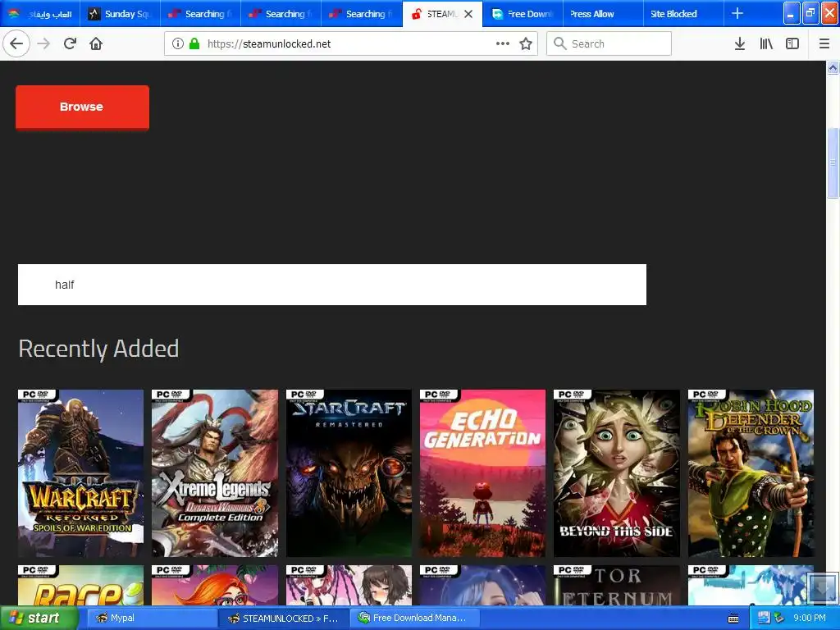
Task: Click the tray Free Download Manager arrow icon
Action: pyautogui.click(x=778, y=619)
